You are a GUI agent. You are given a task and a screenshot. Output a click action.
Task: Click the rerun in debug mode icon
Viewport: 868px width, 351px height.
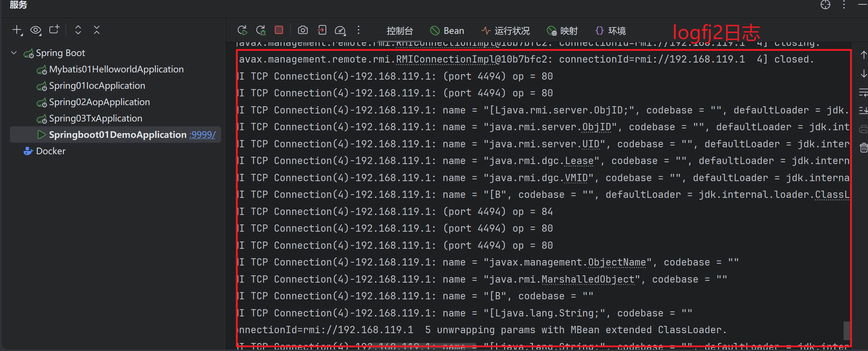point(261,30)
